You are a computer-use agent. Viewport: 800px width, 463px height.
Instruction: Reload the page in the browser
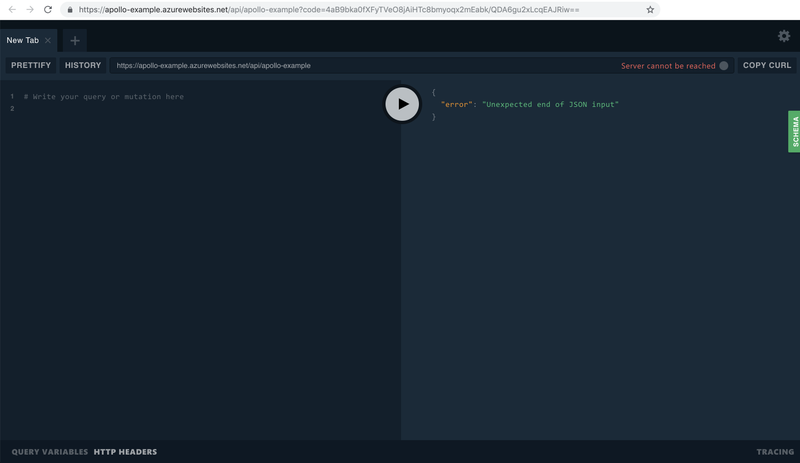click(x=47, y=9)
